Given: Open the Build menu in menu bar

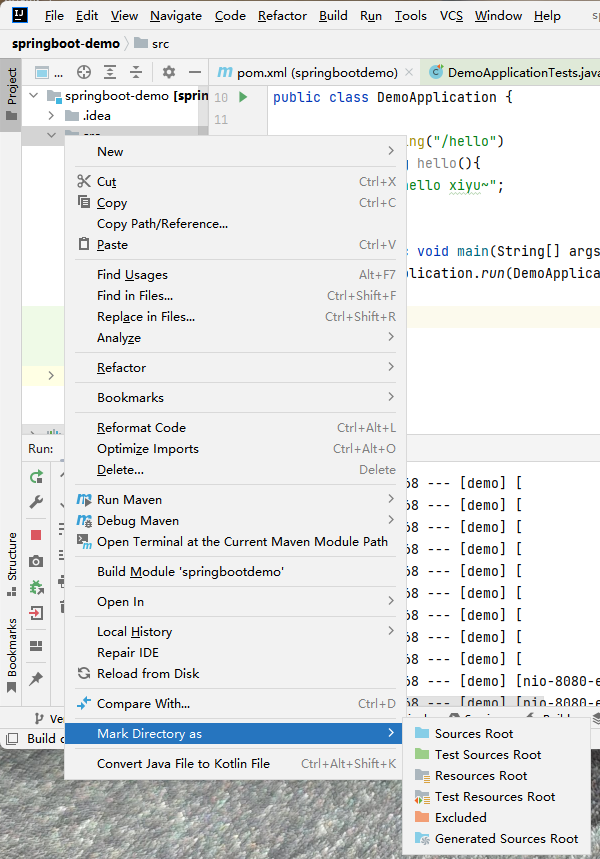Looking at the screenshot, I should click(x=333, y=16).
